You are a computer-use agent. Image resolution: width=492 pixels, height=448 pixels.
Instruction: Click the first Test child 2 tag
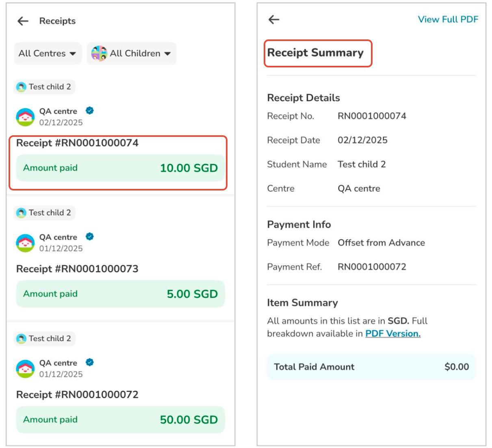[x=44, y=87]
